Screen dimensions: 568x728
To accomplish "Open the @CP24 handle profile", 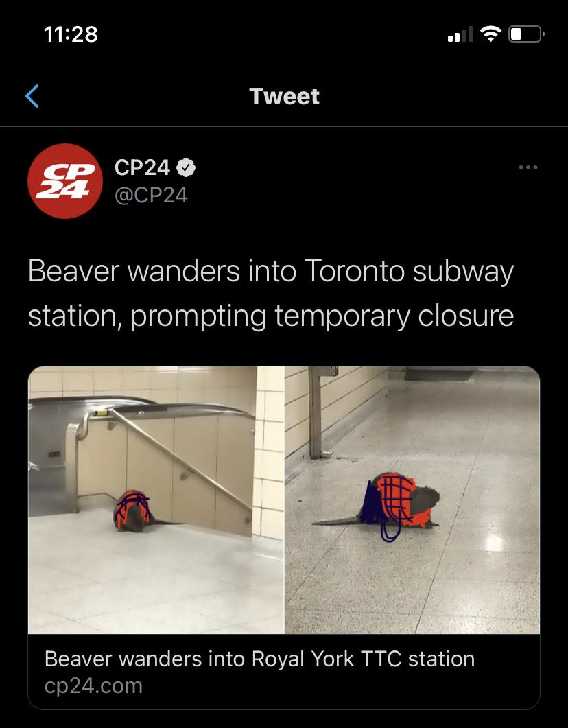I will point(151,195).
